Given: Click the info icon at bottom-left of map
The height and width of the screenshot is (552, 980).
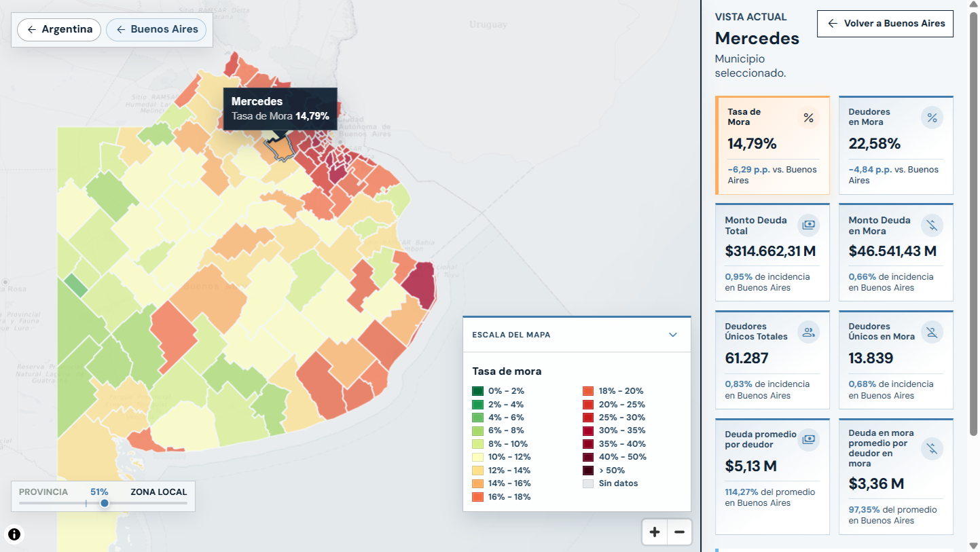Looking at the screenshot, I should tap(14, 534).
